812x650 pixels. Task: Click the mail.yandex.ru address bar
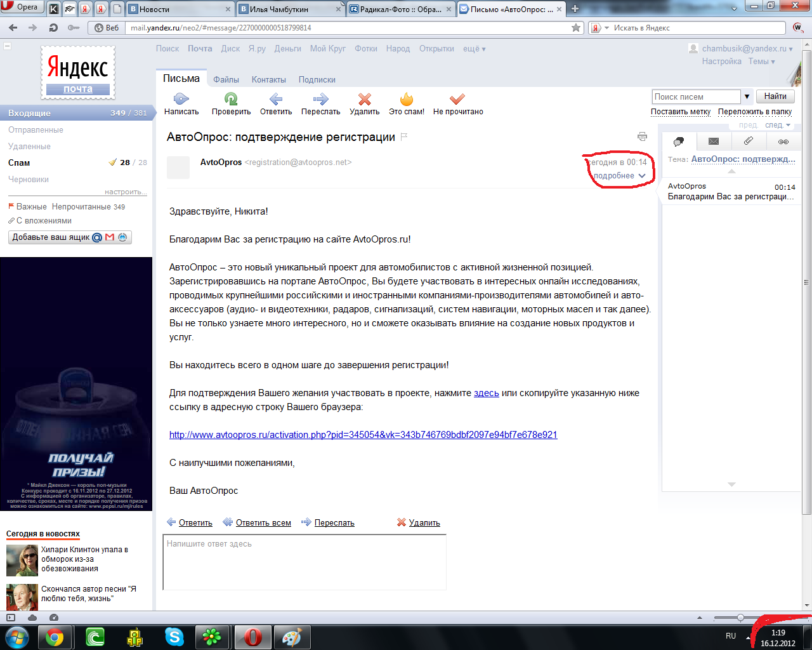pyautogui.click(x=348, y=28)
